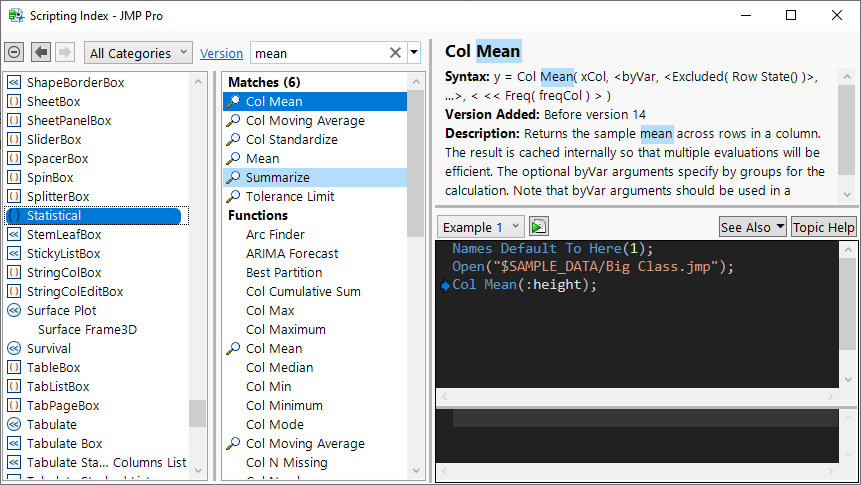This screenshot has width=861, height=485.
Task: Open the All Categories dropdown
Action: click(139, 53)
